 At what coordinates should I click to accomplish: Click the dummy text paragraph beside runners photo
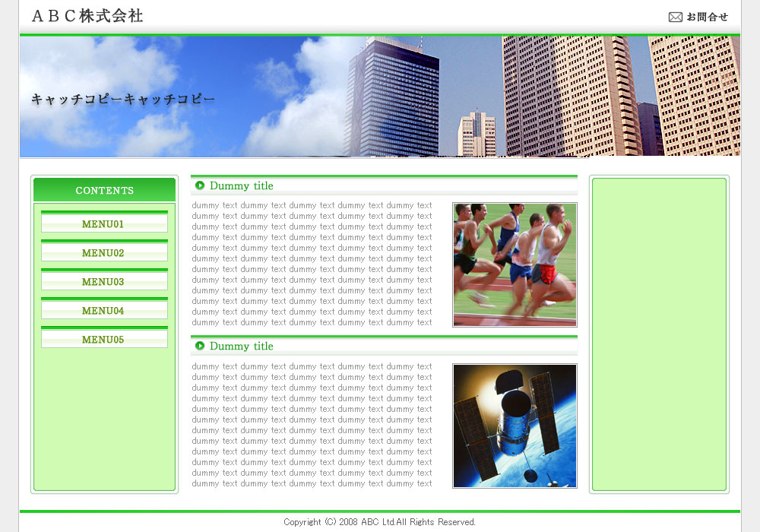tap(312, 264)
